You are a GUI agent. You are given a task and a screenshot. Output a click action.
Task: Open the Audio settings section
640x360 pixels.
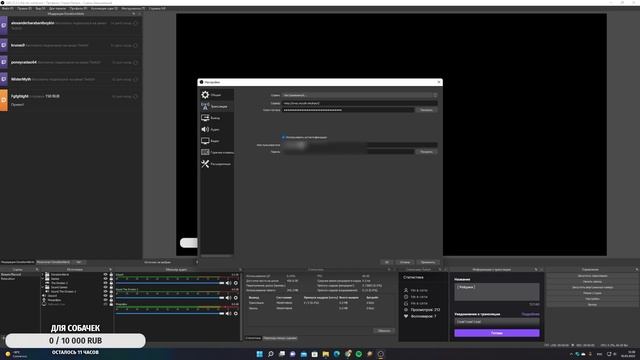point(217,129)
